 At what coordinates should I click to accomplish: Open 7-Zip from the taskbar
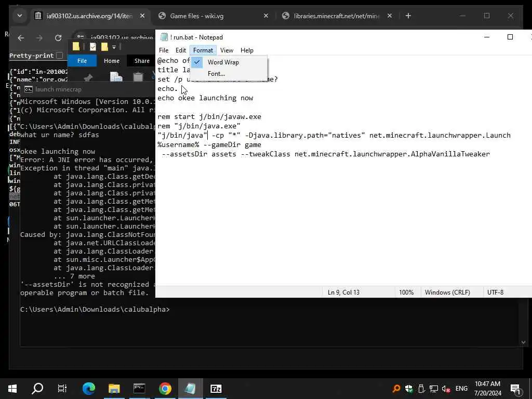click(216, 389)
